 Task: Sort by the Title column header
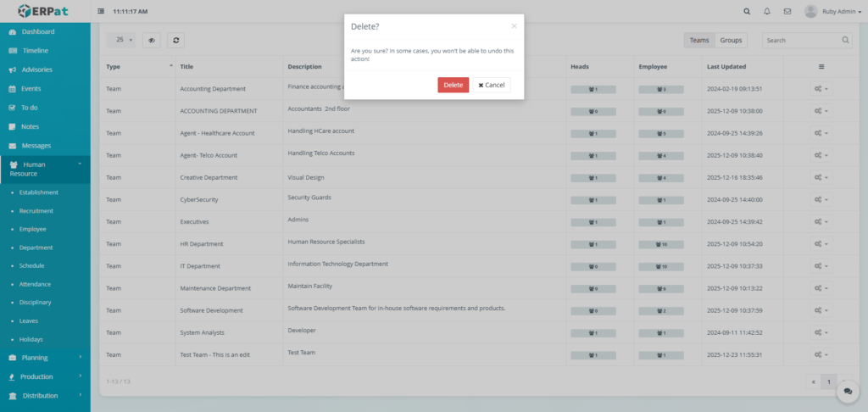[x=229, y=66]
